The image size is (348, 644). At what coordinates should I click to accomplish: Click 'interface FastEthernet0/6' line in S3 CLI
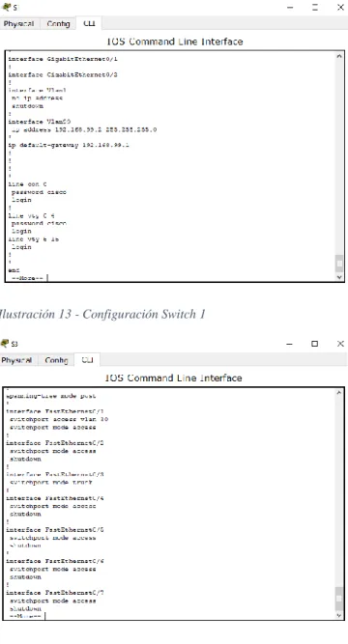click(55, 561)
